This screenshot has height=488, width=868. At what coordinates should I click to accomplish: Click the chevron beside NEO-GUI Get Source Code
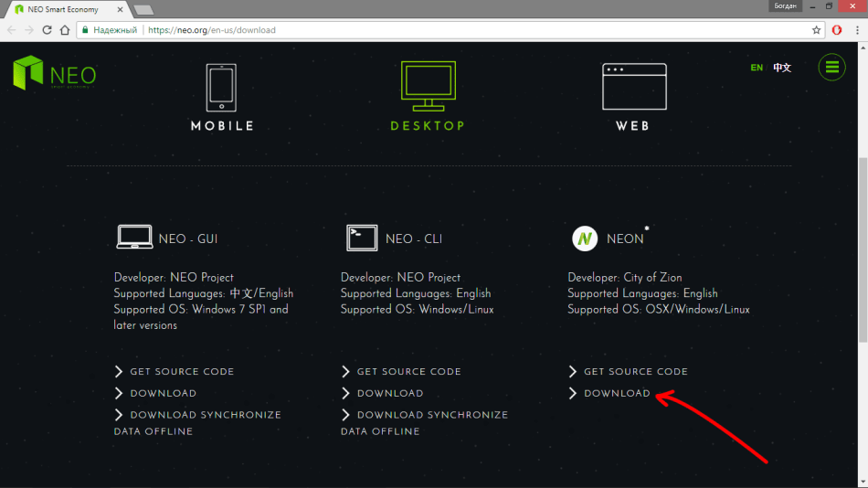coord(119,372)
